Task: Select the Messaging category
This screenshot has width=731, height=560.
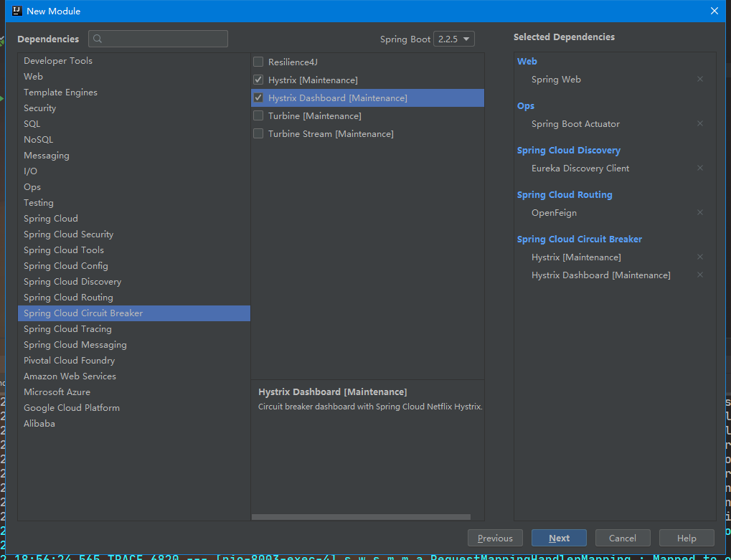Action: point(134,155)
